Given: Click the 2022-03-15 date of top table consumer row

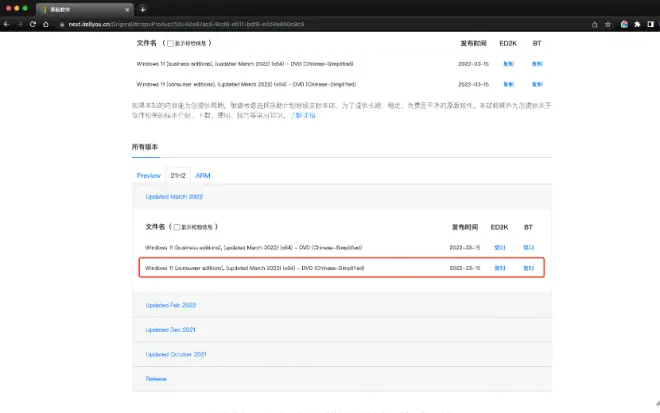Looking at the screenshot, I should [474, 84].
